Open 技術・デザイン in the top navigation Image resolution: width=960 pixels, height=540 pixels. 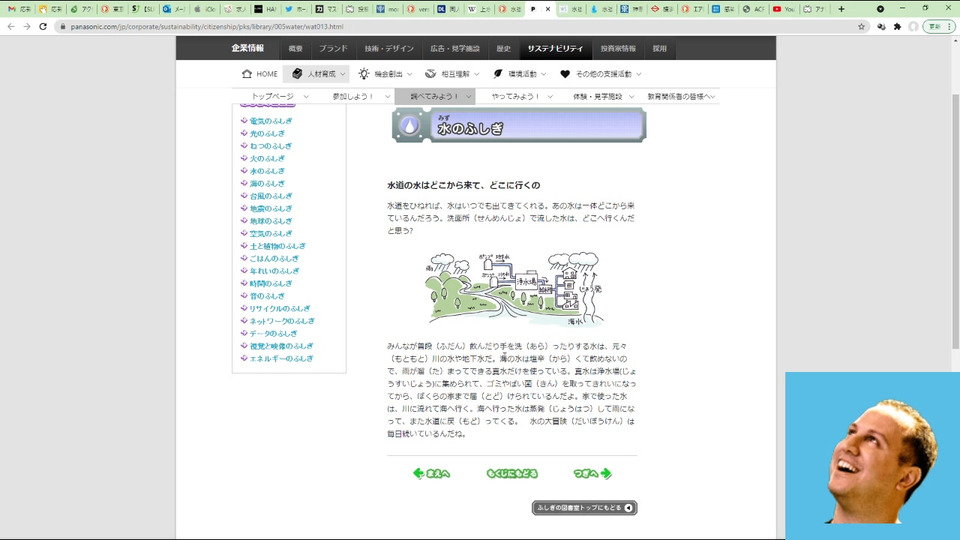(389, 48)
